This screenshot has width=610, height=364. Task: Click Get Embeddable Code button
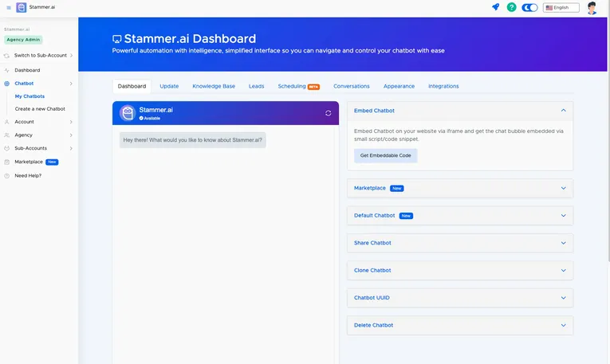(385, 155)
